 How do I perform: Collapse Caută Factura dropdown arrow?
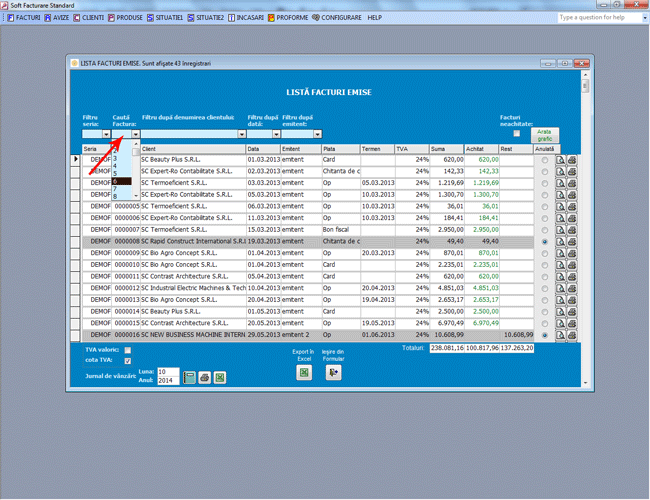click(x=136, y=134)
